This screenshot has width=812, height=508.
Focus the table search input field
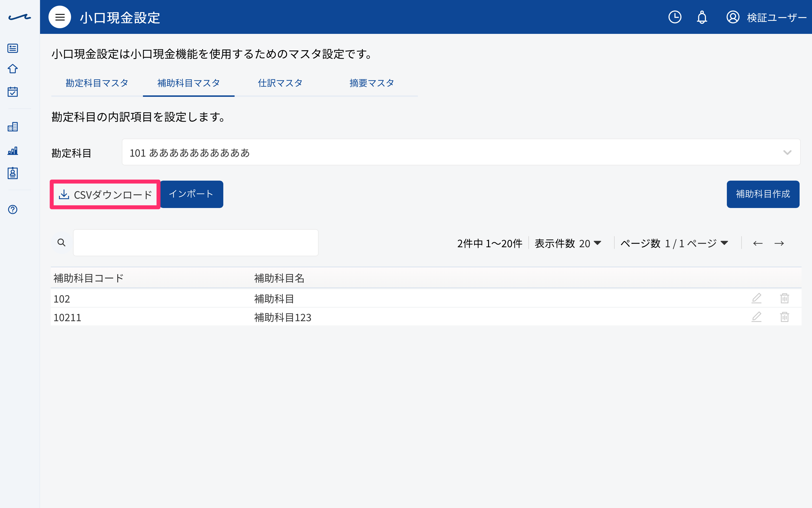coord(196,243)
